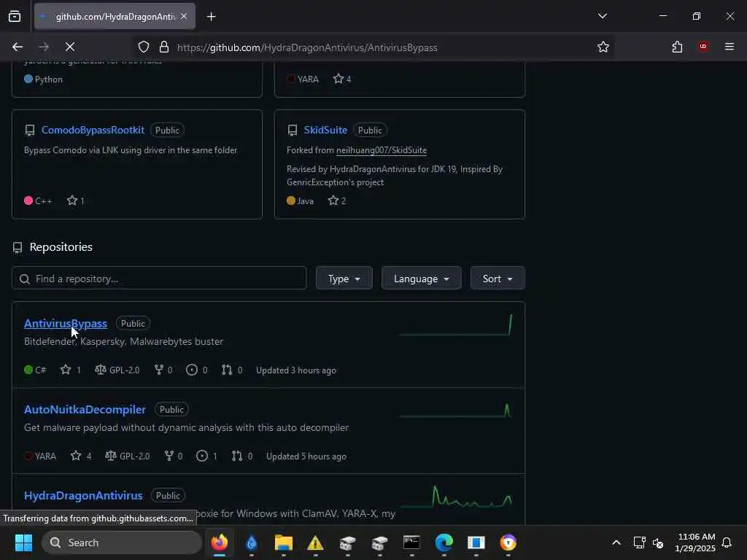Viewport: 747px width, 560px height.
Task: Open the muted volume tray icon
Action: point(658,542)
